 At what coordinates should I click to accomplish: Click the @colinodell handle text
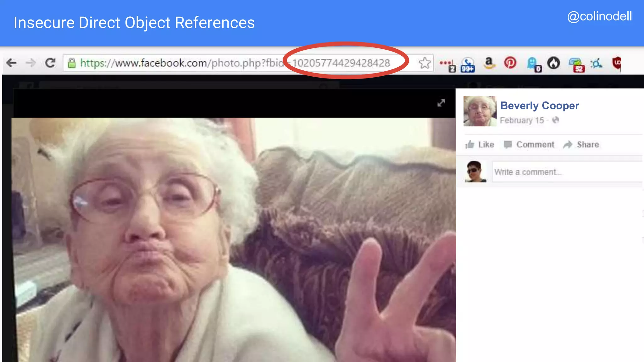tap(599, 16)
